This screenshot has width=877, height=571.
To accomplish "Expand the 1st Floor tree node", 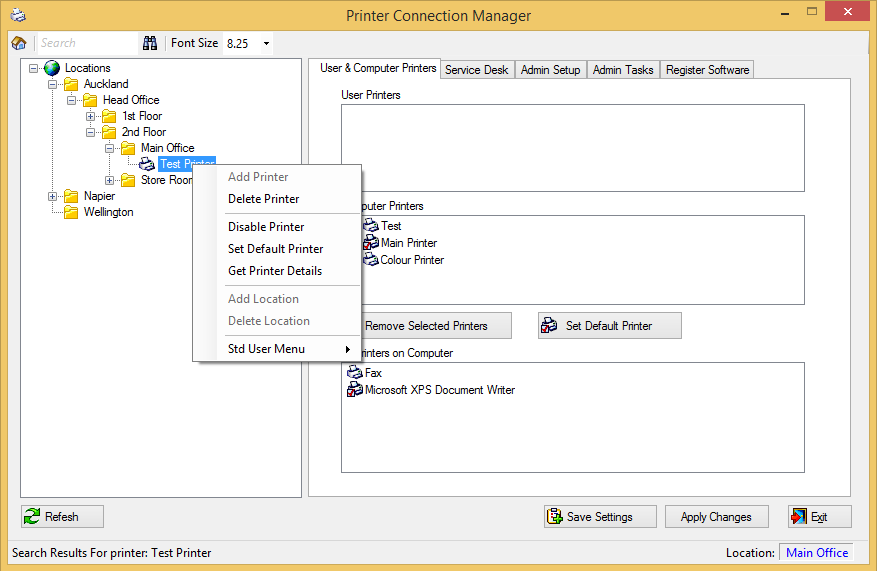I will 91,116.
